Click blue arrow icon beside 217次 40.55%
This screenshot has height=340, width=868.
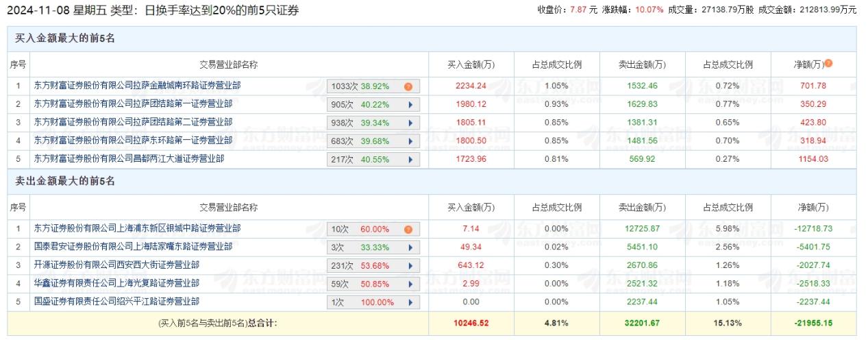click(410, 159)
